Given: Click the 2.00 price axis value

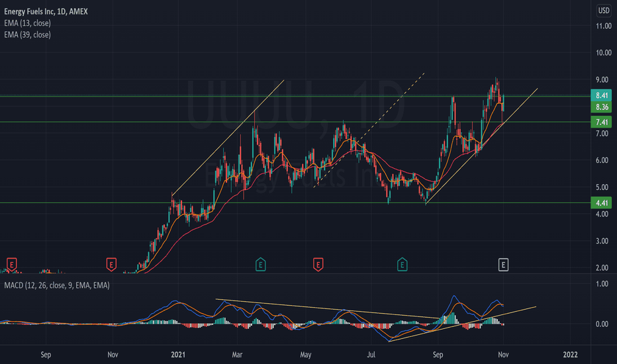Looking at the screenshot, I should 602,268.
